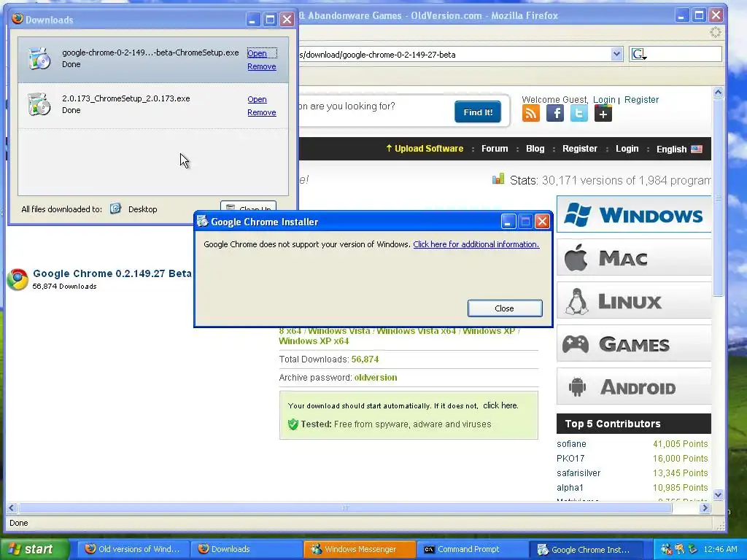
Task: Click the Find It! search button
Action: 478,112
